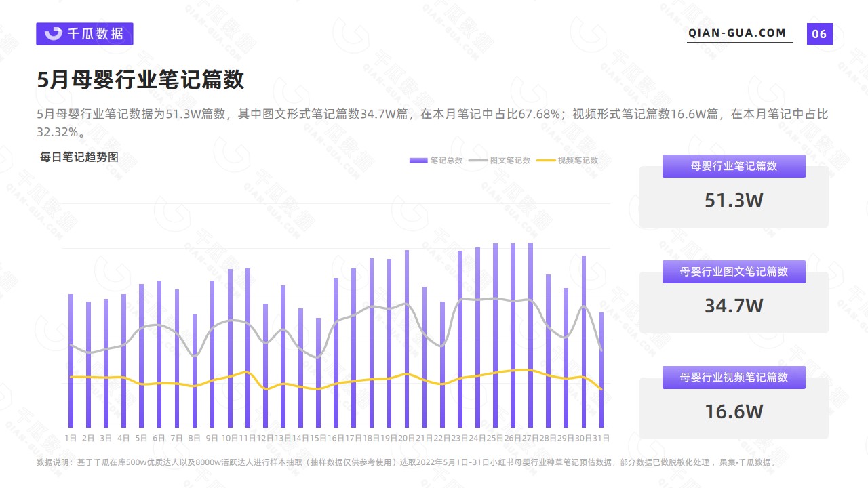Click the 16.6W value

[x=734, y=411]
